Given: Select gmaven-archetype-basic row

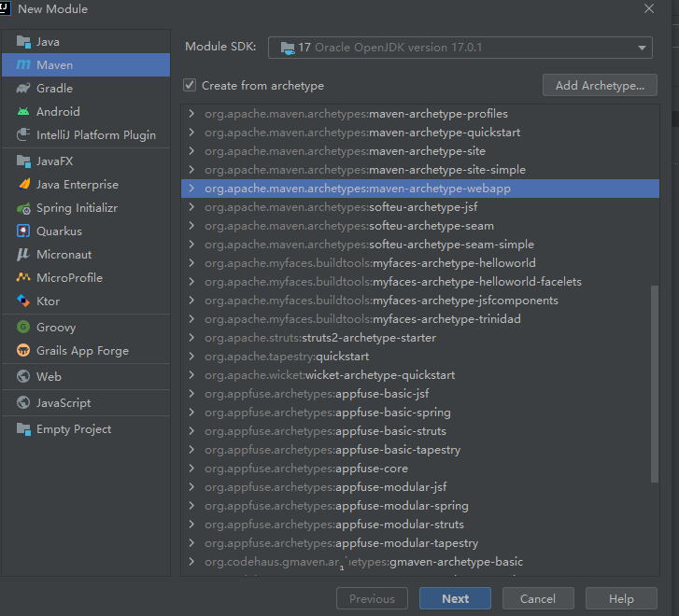Looking at the screenshot, I should point(420,562).
